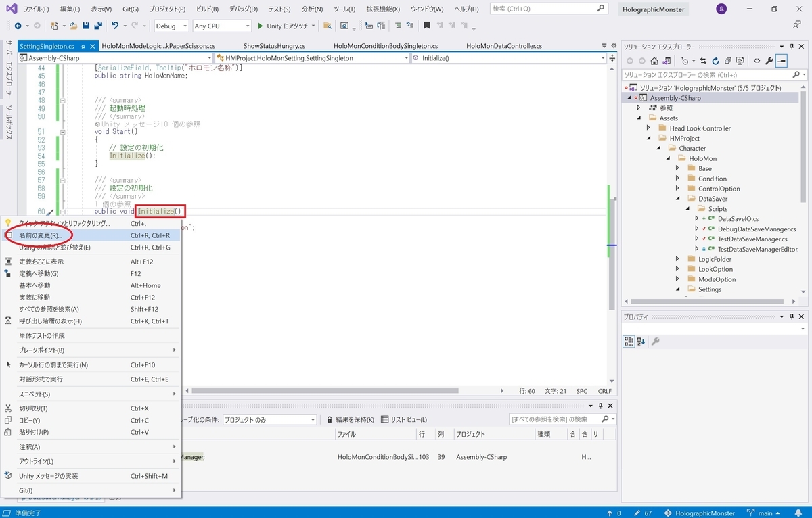Click the Show All Files icon
812x518 pixels.
coord(739,61)
